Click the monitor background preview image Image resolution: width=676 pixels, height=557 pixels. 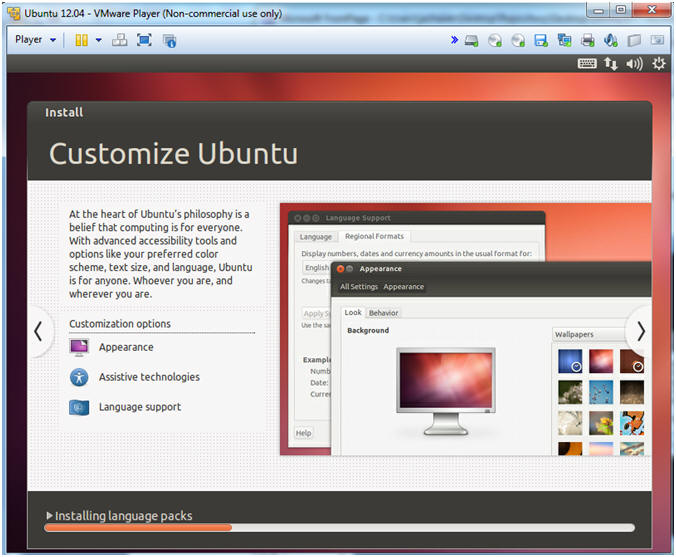point(446,391)
